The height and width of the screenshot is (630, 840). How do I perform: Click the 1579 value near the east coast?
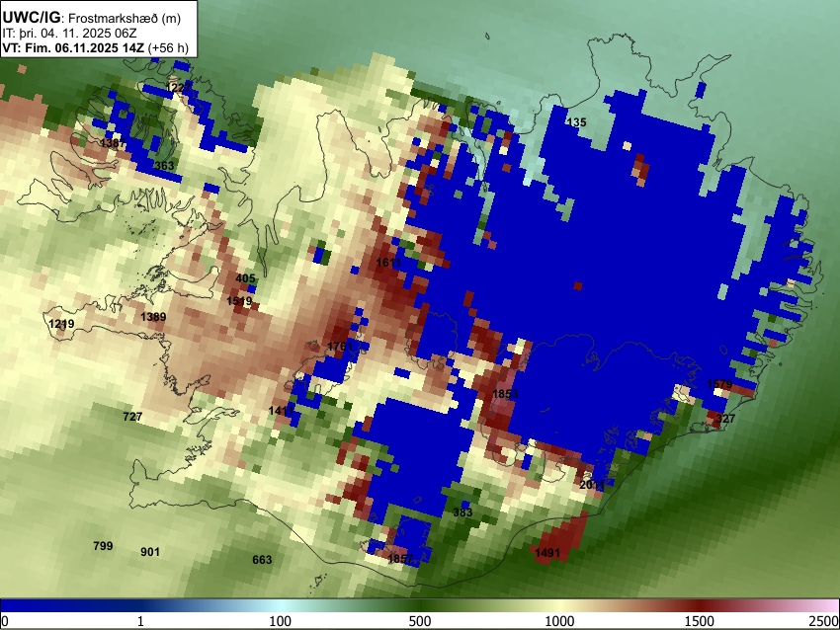pos(719,384)
